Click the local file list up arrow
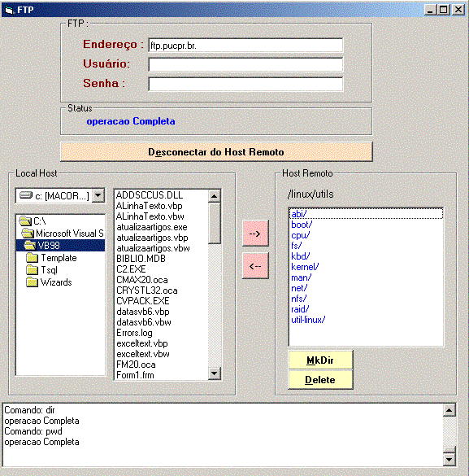 point(215,196)
